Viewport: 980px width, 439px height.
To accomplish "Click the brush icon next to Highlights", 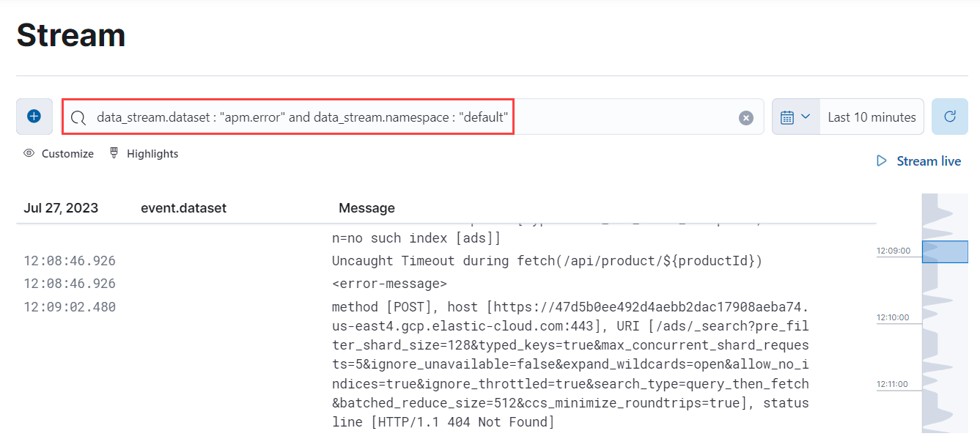I will 114,152.
